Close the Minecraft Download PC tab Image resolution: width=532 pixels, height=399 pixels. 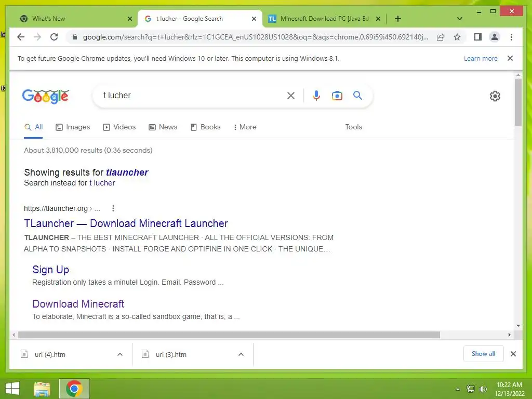coord(378,19)
